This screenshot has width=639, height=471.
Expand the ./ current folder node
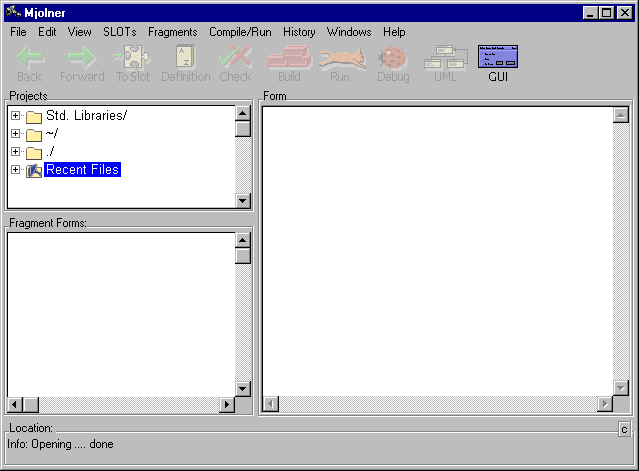[16, 152]
